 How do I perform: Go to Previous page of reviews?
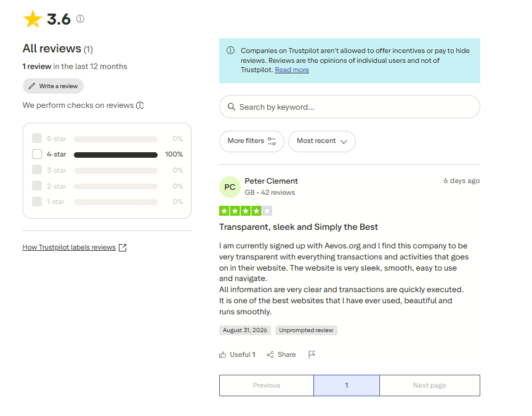(x=267, y=385)
